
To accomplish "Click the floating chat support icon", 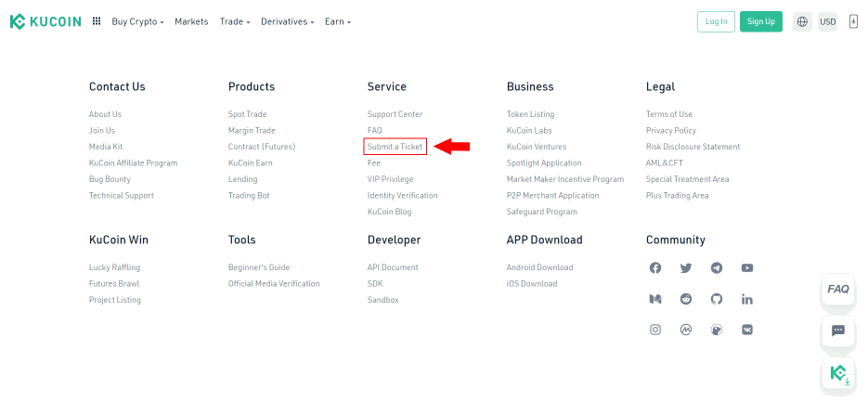I will click(x=837, y=331).
